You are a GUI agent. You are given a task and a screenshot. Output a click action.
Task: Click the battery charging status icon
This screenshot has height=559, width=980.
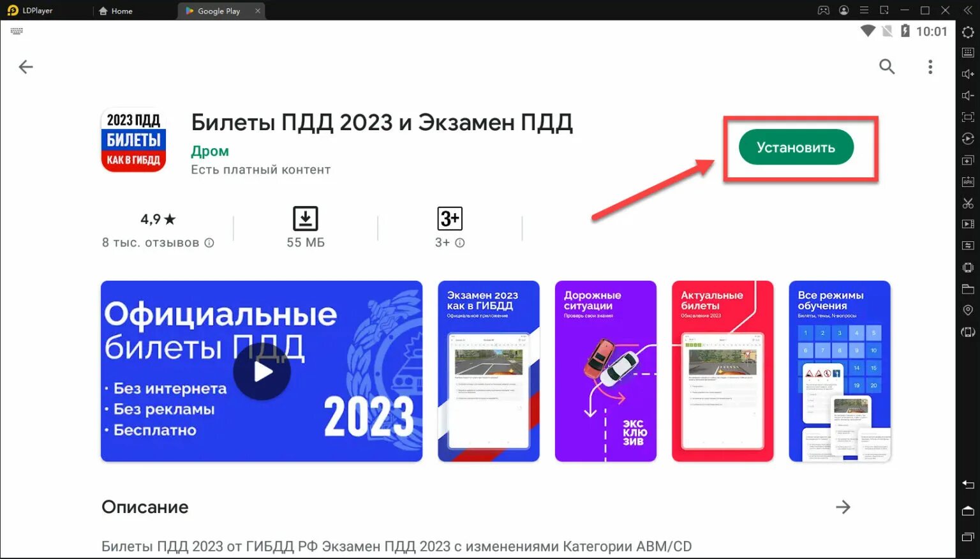click(905, 31)
